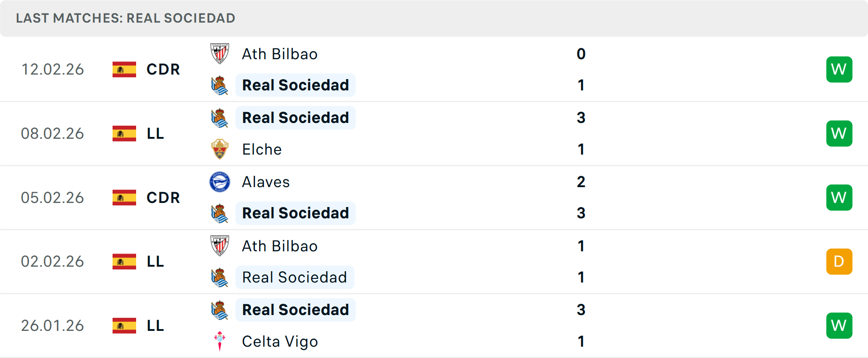868x358 pixels.
Task: Click the green W badge for 12.02.26 match
Action: point(839,69)
